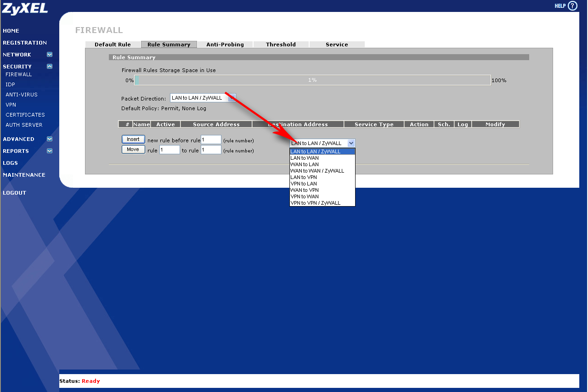Click the Insert button

(133, 139)
